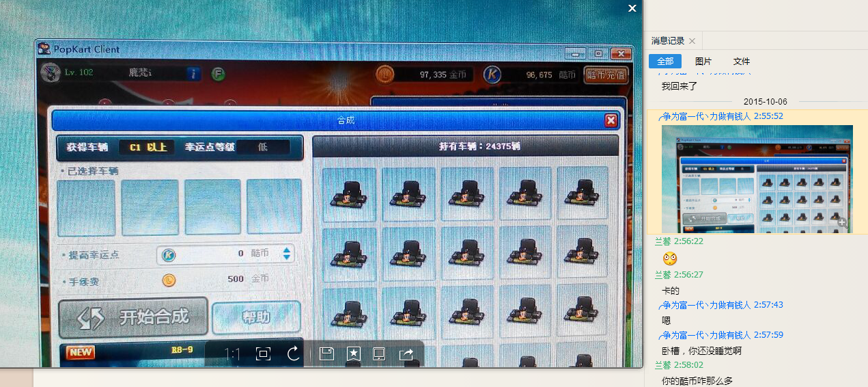Click the blue info i icon beside the player name
The image size is (868, 387).
tap(194, 73)
